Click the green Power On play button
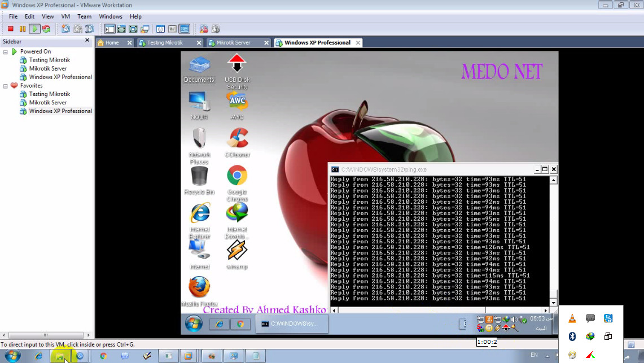644x363 pixels. click(x=35, y=29)
